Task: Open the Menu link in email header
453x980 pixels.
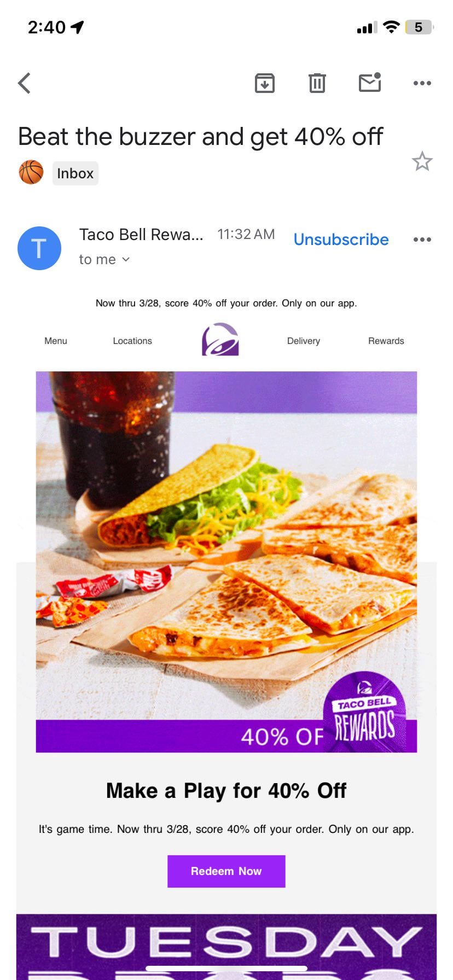Action: (56, 341)
